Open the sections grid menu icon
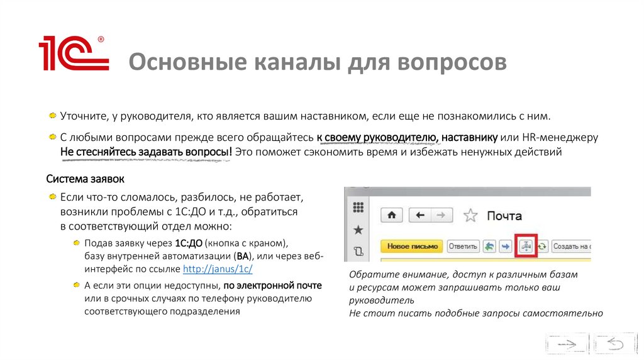 point(358,208)
